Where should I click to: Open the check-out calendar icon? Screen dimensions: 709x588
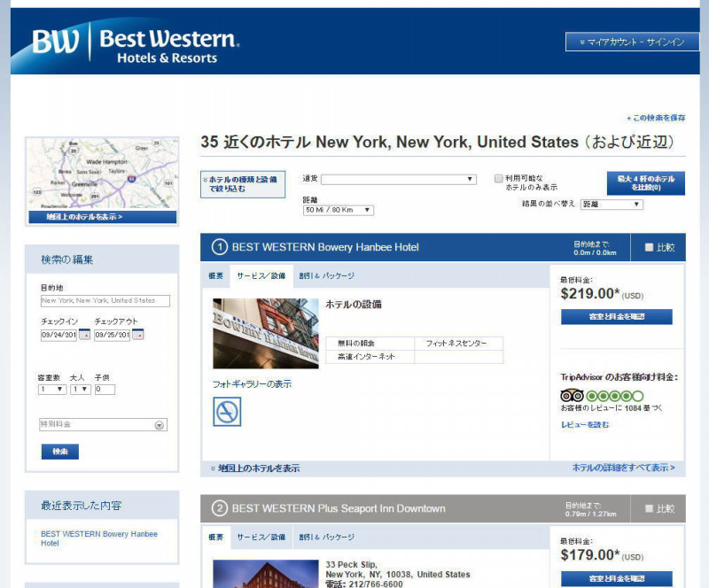(138, 335)
